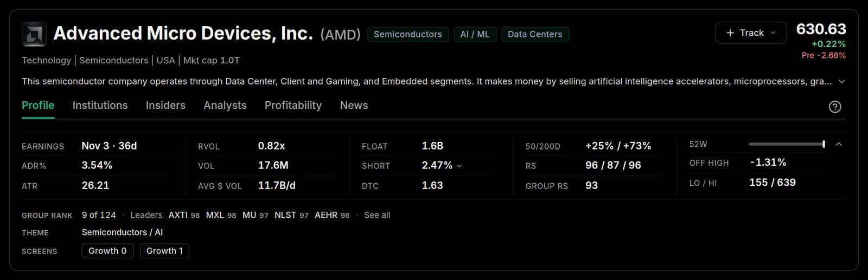The height and width of the screenshot is (280, 868).
Task: Open the help question-mark icon
Action: pyautogui.click(x=835, y=107)
